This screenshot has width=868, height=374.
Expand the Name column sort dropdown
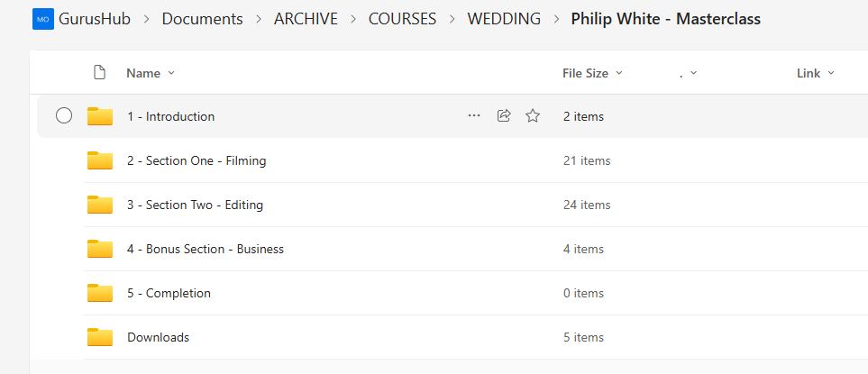(171, 73)
